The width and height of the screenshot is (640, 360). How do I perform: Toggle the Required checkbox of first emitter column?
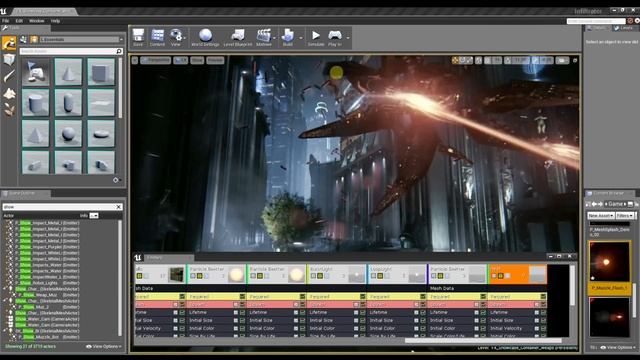point(182,297)
